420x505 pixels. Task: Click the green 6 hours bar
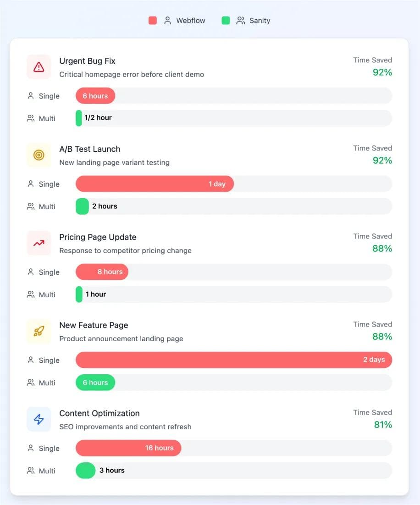pyautogui.click(x=95, y=383)
